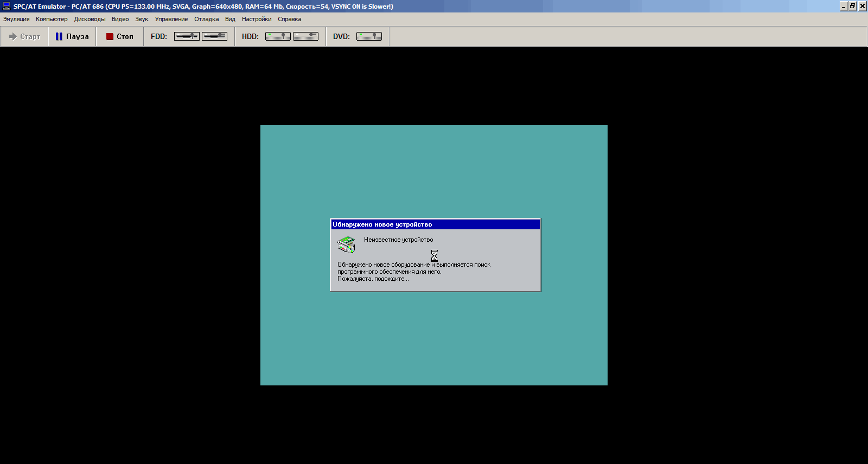
Task: Click the 'Неизвестное устройство' text
Action: (x=399, y=240)
